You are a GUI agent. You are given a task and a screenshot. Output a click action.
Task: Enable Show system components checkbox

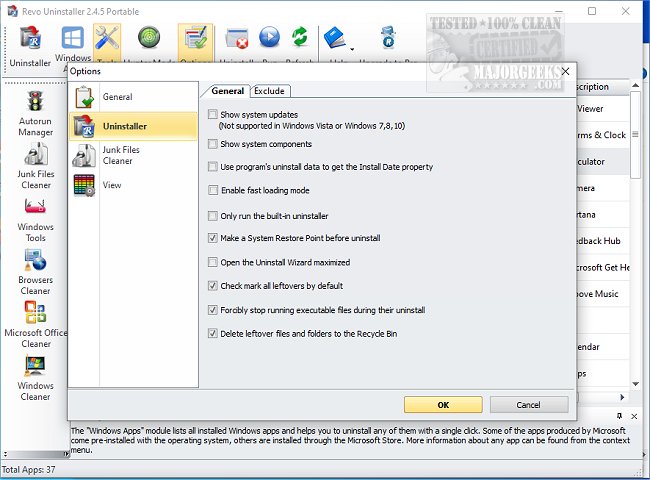click(213, 144)
